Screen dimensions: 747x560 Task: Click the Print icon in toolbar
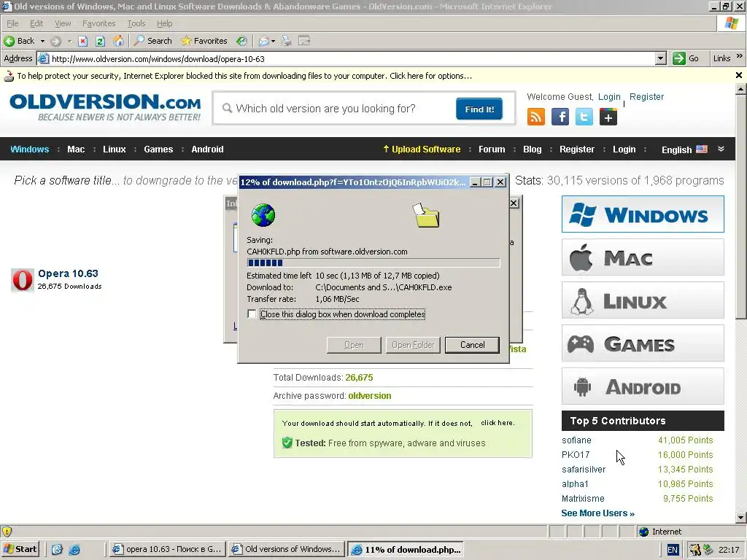[286, 41]
